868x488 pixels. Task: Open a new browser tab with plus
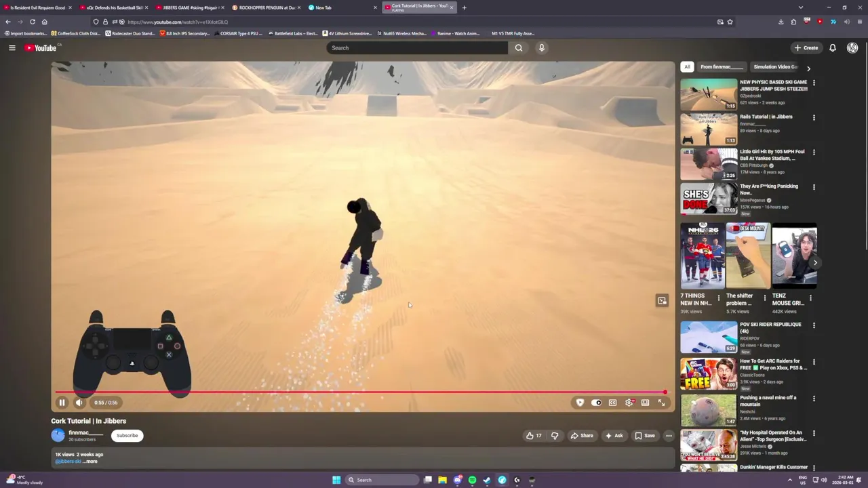(x=464, y=7)
